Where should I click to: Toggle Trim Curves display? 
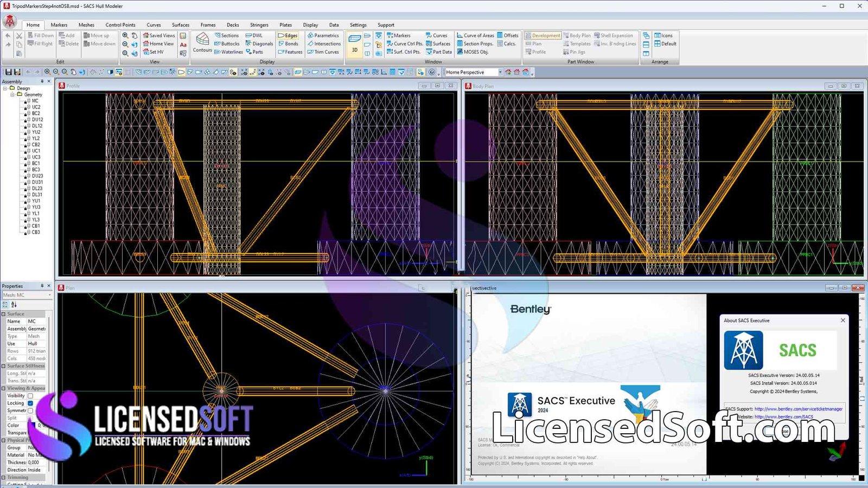click(323, 52)
